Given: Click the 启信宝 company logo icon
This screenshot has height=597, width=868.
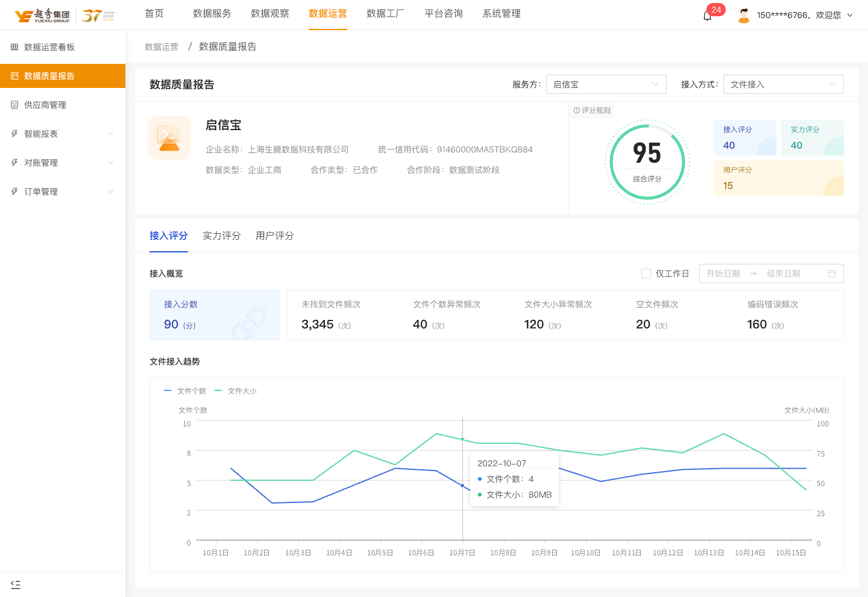Looking at the screenshot, I should coord(169,138).
